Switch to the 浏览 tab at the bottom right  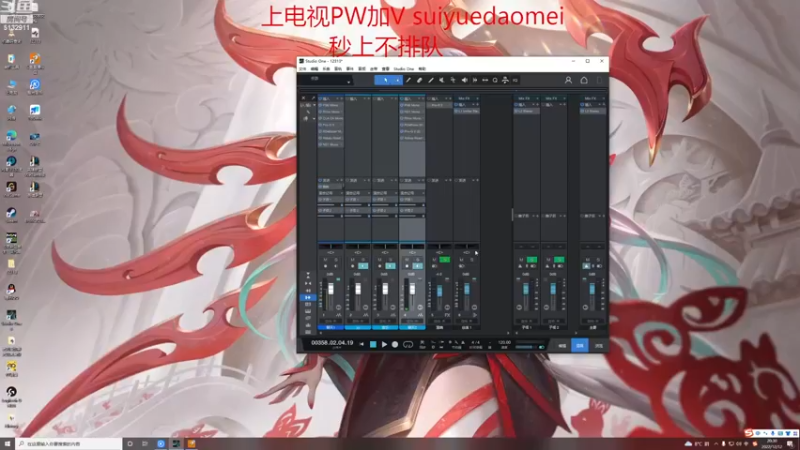click(x=598, y=345)
